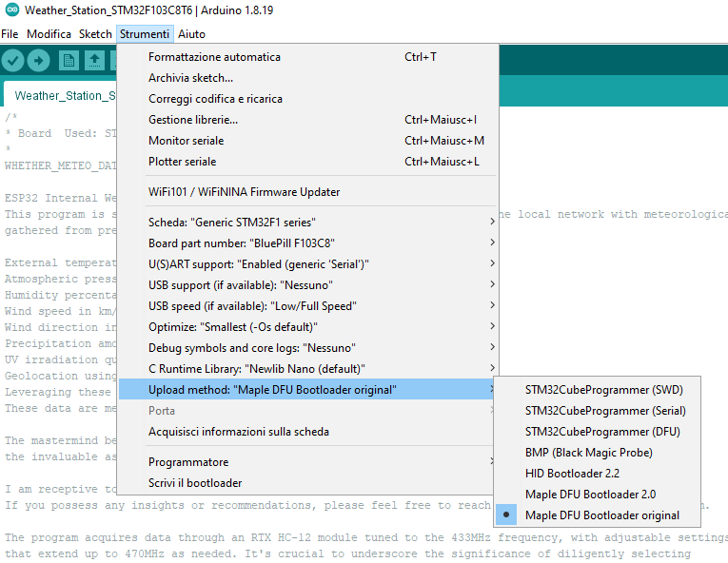Expand Debug symbols and core logs submenu
The width and height of the screenshot is (728, 563).
[x=307, y=348]
